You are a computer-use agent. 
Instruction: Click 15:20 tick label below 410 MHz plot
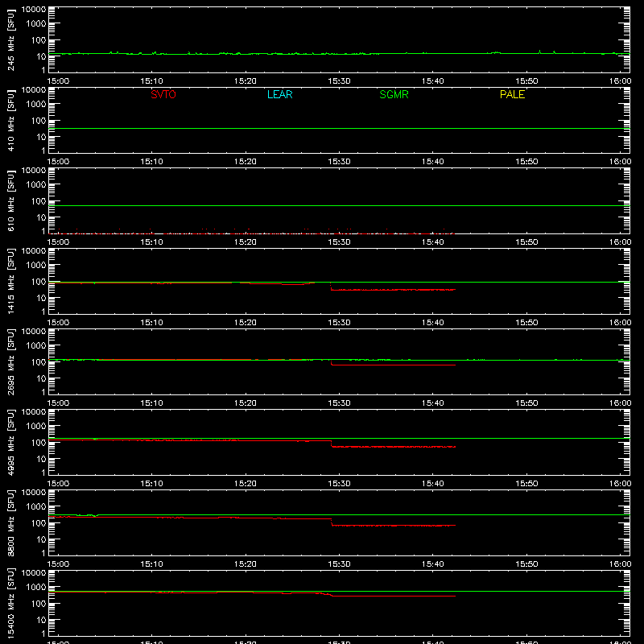pos(246,162)
